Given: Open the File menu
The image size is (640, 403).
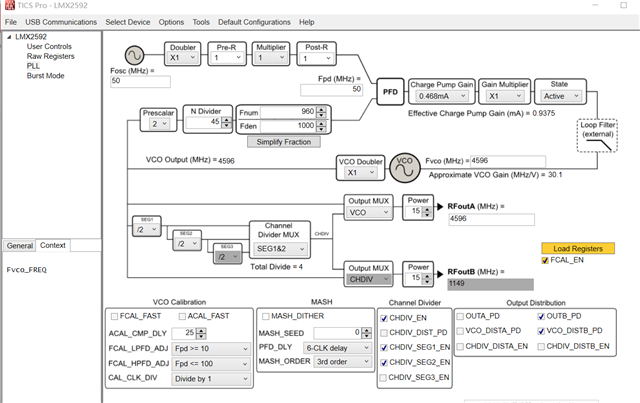Looking at the screenshot, I should tap(11, 22).
